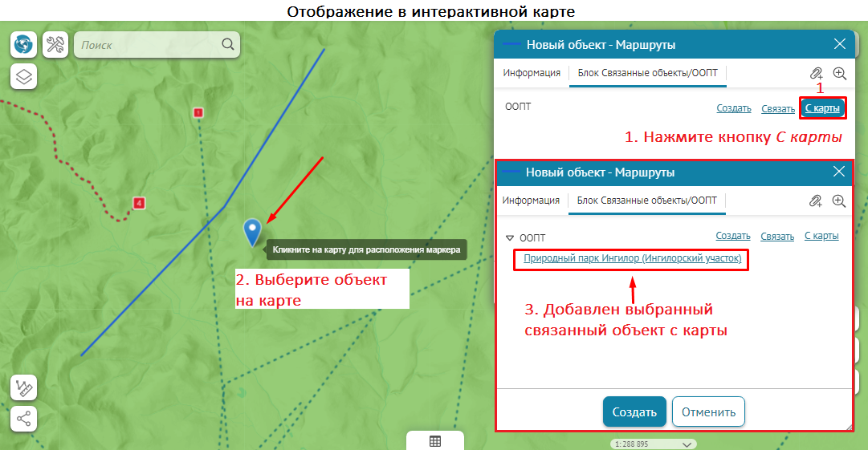Select Блок Связанные объекты/ООПТ tab in upper panel
The width and height of the screenshot is (868, 450).
click(x=647, y=73)
